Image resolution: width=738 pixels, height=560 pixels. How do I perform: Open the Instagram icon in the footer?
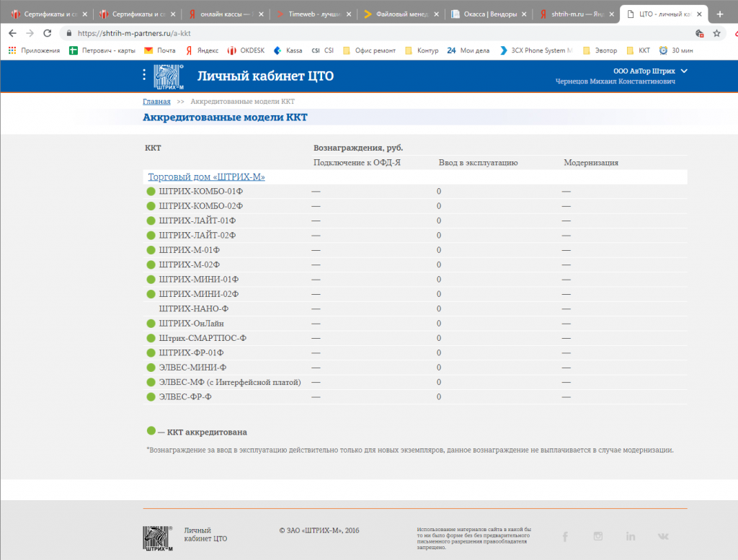597,536
